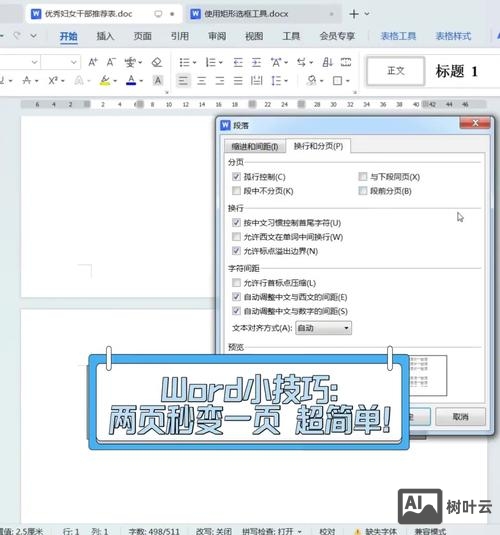Expand font color dropdown arrow

pos(141,81)
